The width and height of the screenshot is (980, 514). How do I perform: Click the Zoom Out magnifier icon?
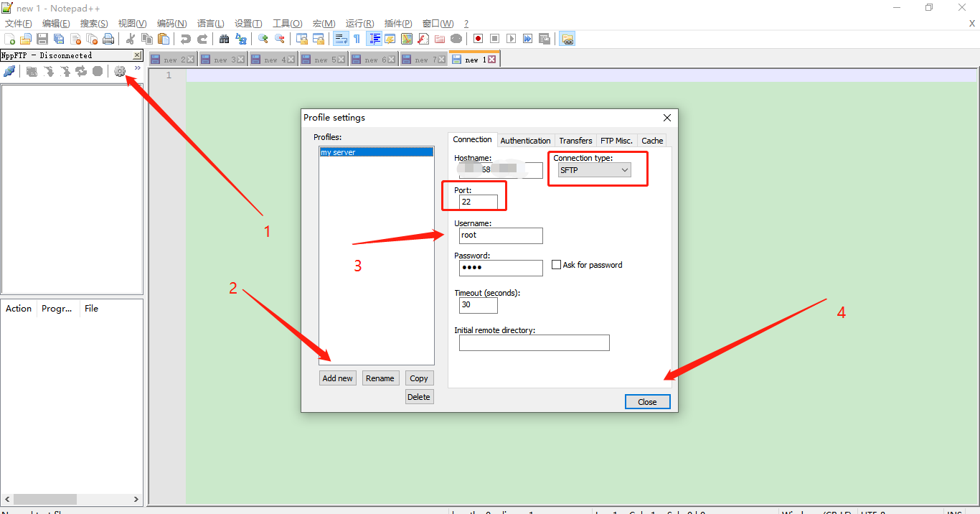280,39
